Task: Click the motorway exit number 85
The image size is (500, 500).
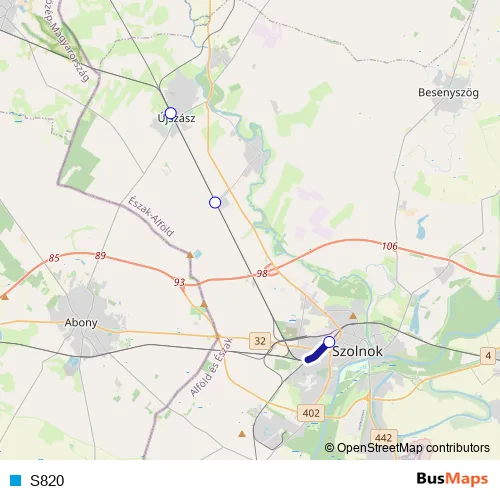Action: pyautogui.click(x=54, y=258)
